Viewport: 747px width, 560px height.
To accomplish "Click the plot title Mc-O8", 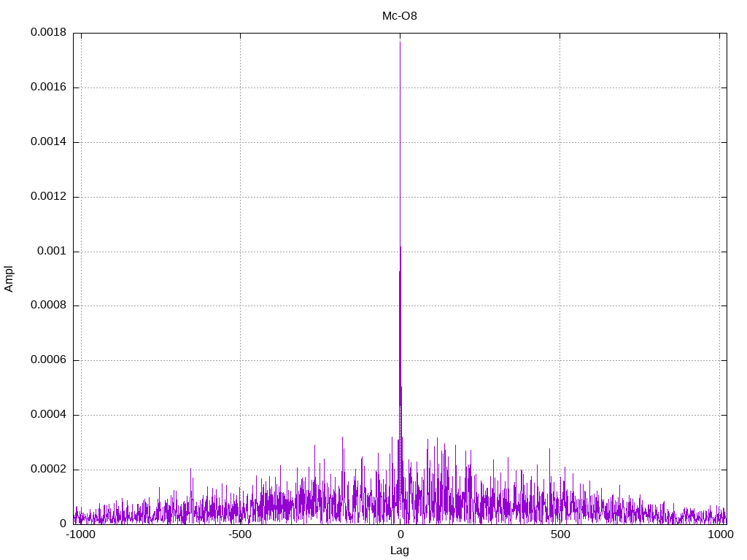I will coord(400,15).
